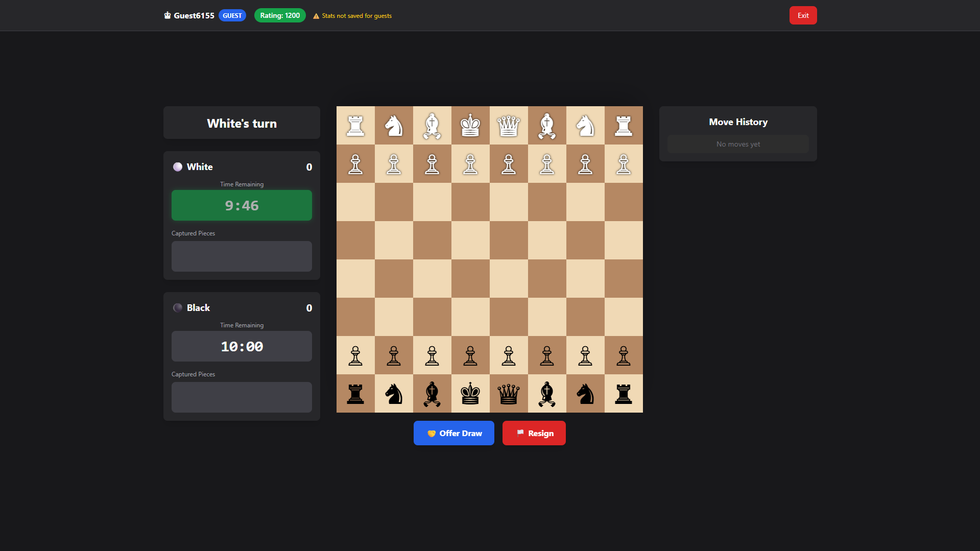Click the Exit button
980x551 pixels.
click(803, 15)
